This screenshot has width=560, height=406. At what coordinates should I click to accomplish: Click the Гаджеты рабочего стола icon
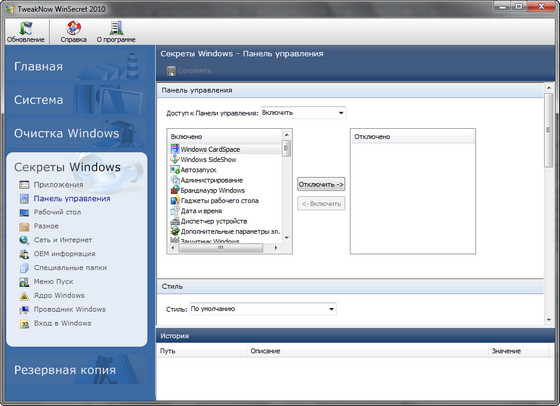[175, 200]
